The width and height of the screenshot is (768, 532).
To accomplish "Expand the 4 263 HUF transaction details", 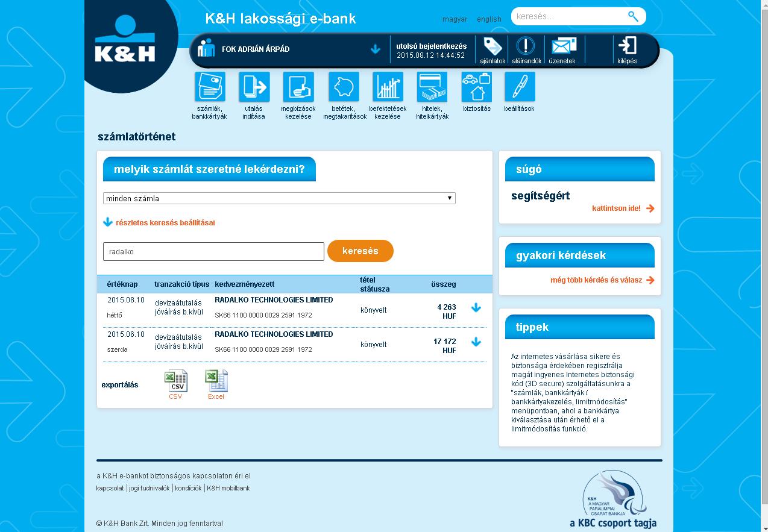I will coord(476,308).
